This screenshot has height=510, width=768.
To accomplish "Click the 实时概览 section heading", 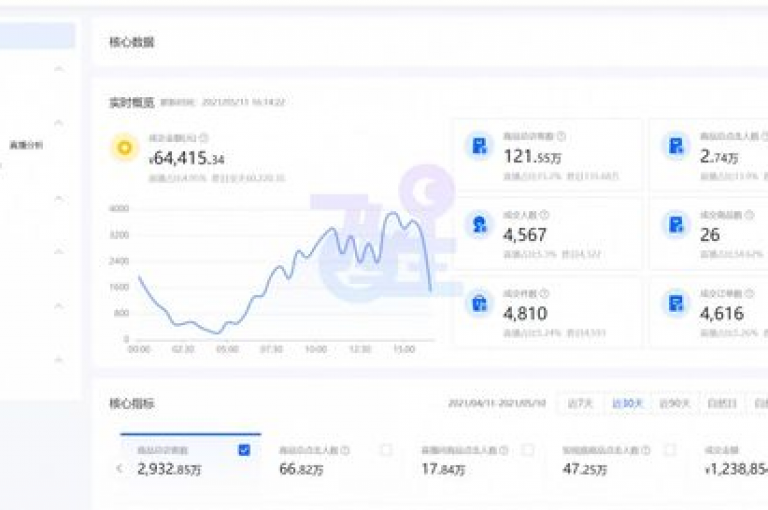I will click(x=131, y=102).
